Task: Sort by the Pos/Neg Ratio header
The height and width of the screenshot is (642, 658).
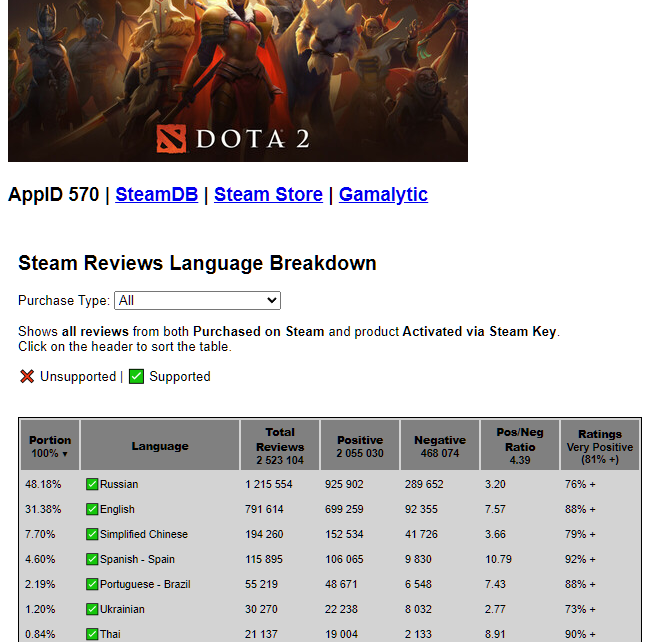Action: (520, 445)
